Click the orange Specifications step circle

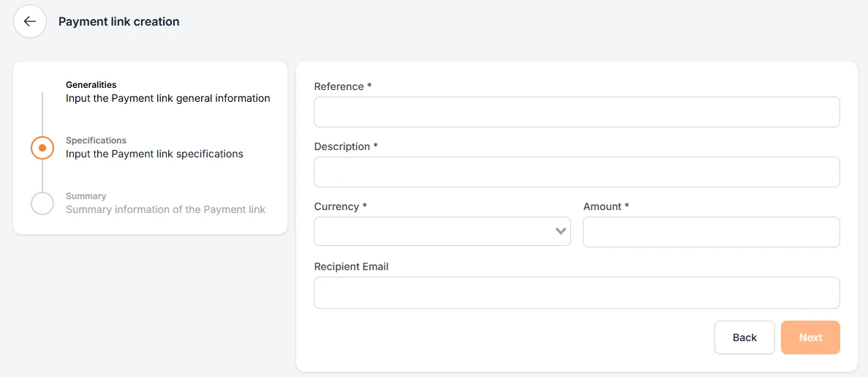42,148
